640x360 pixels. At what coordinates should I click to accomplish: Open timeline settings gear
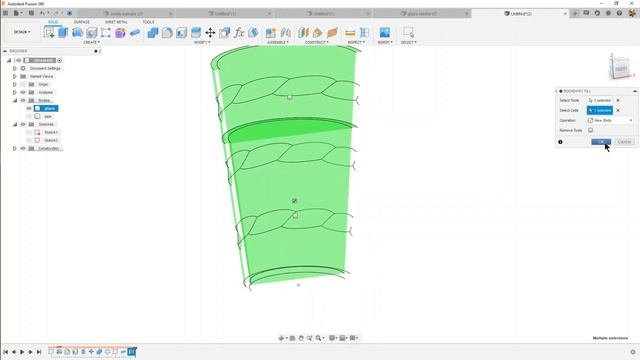(633, 352)
